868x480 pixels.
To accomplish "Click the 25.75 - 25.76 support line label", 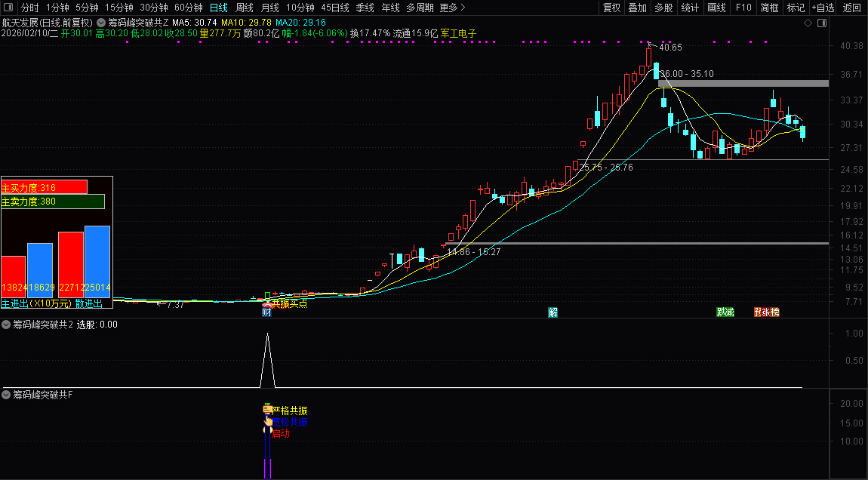I will pyautogui.click(x=605, y=168).
